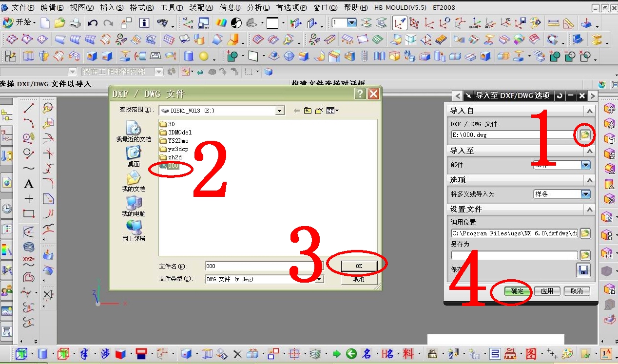Select the Line tool in left curve toolbar
The height and width of the screenshot is (364, 618).
(x=29, y=108)
